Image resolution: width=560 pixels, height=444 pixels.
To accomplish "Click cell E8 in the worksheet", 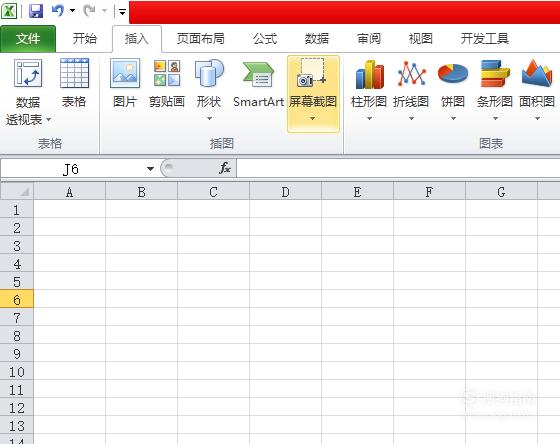I will click(x=358, y=335).
